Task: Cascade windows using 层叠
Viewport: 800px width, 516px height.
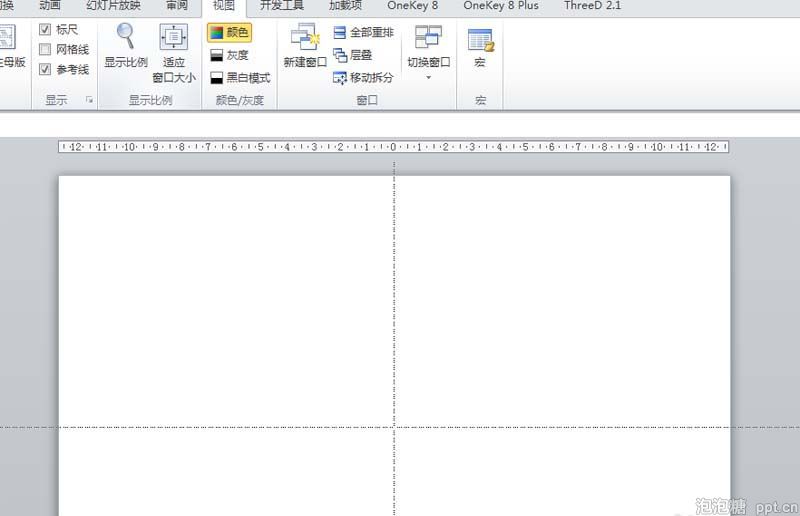Action: pyautogui.click(x=353, y=55)
